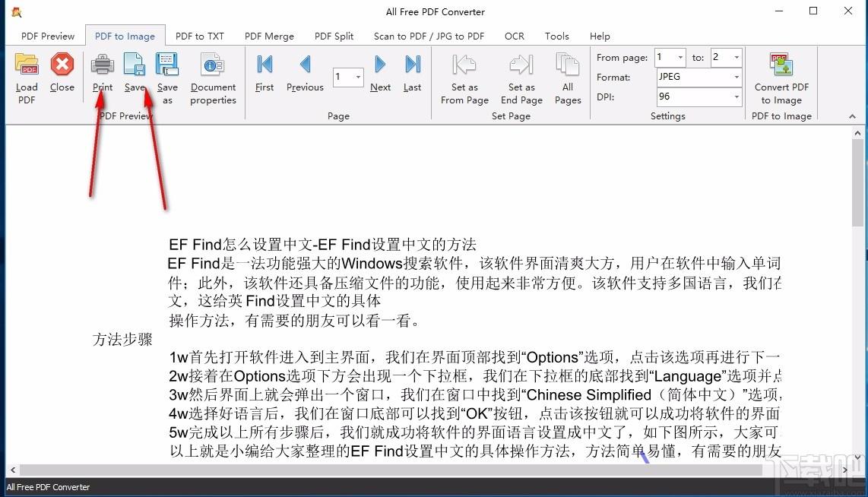Click the Save as icon
868x497 pixels.
(166, 65)
